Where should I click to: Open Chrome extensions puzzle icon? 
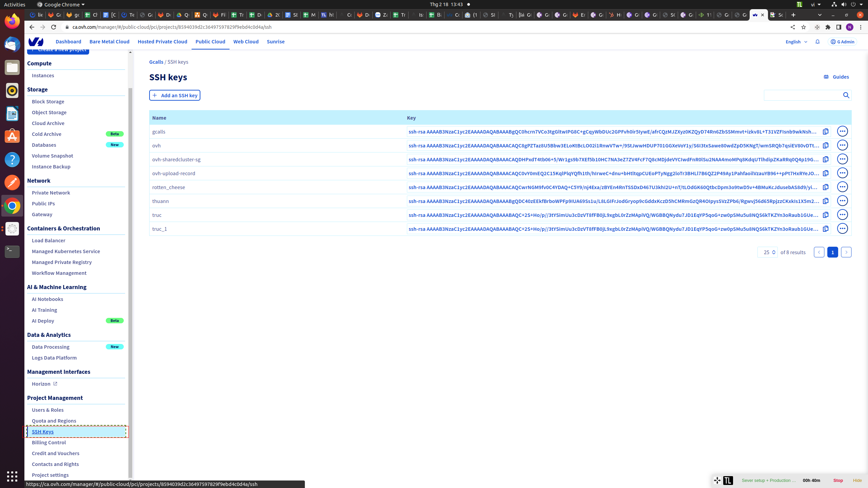point(828,27)
